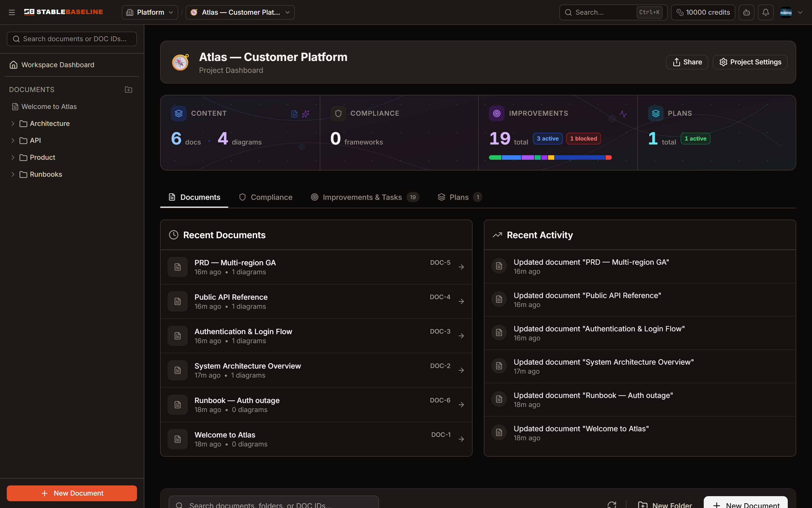Open the notifications bell
Image resolution: width=812 pixels, height=508 pixels.
coord(765,12)
